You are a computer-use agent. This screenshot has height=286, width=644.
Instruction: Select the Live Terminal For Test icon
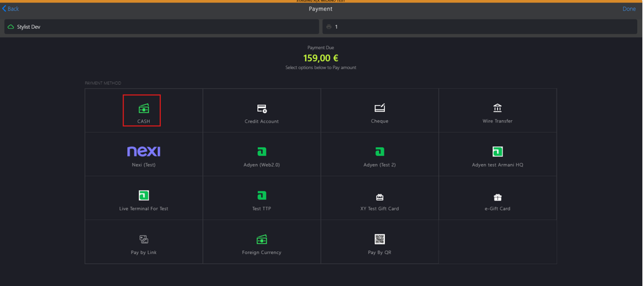(x=144, y=195)
